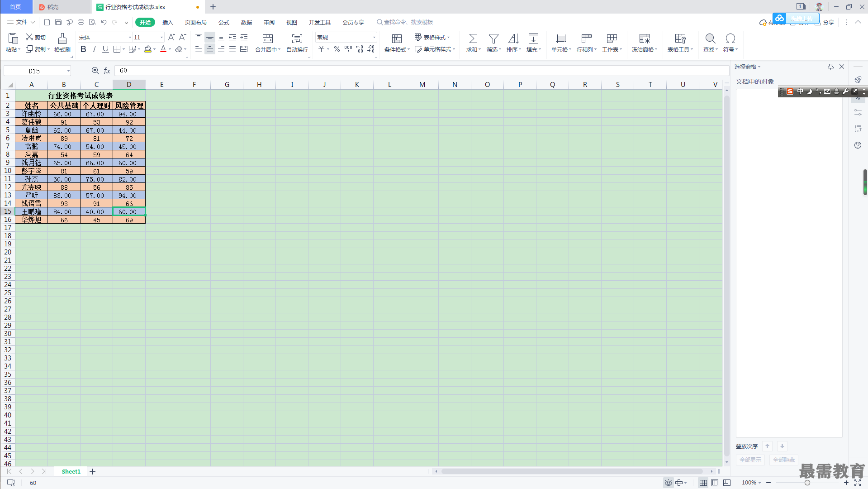Expand the name box dropdown for D15

(68, 71)
